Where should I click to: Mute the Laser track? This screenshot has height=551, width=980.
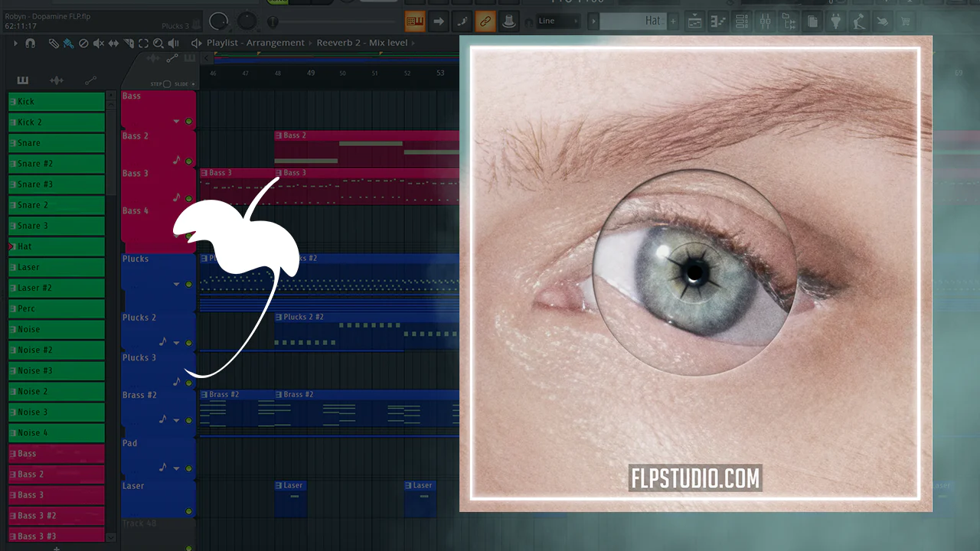(188, 510)
